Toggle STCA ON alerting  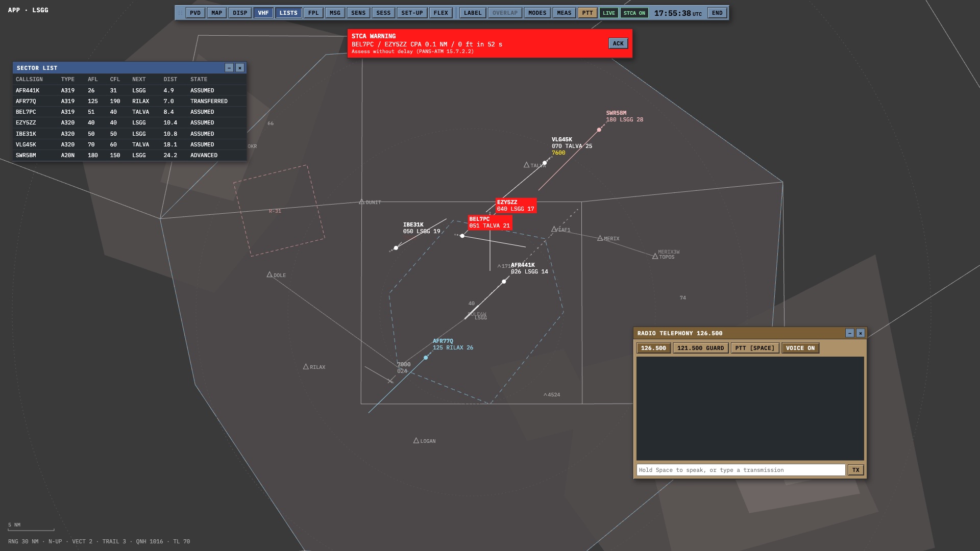tap(634, 13)
